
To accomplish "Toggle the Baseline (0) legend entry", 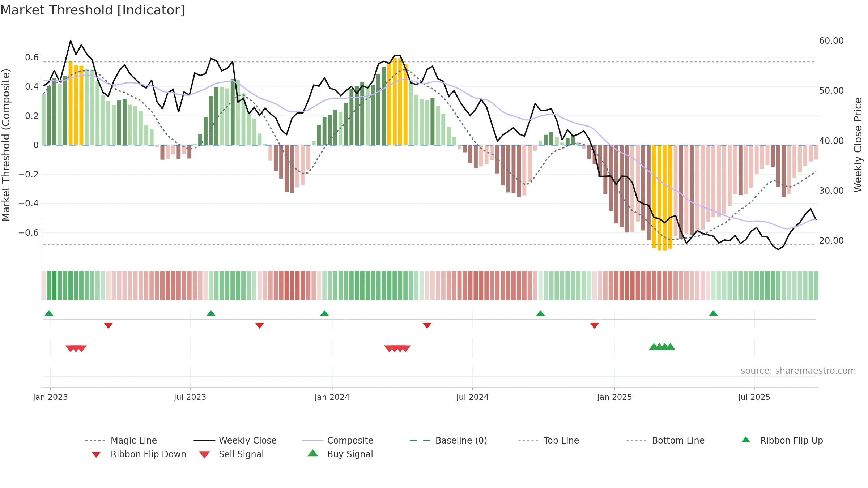I will pos(448,440).
